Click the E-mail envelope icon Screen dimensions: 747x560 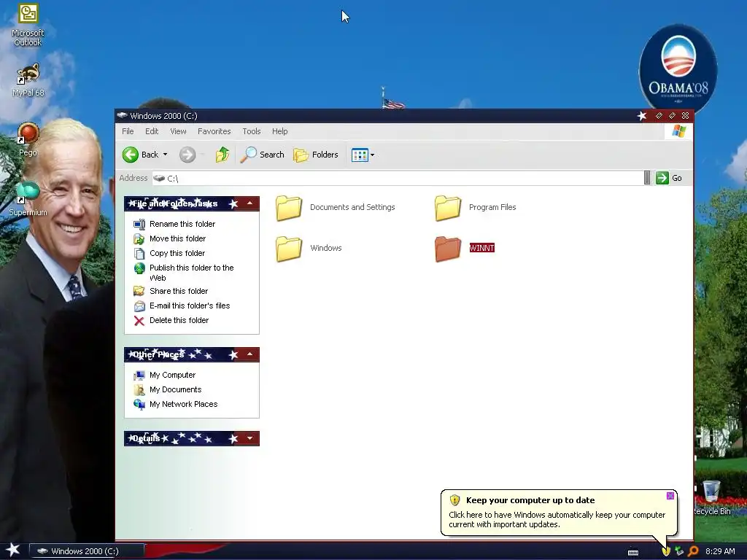139,306
